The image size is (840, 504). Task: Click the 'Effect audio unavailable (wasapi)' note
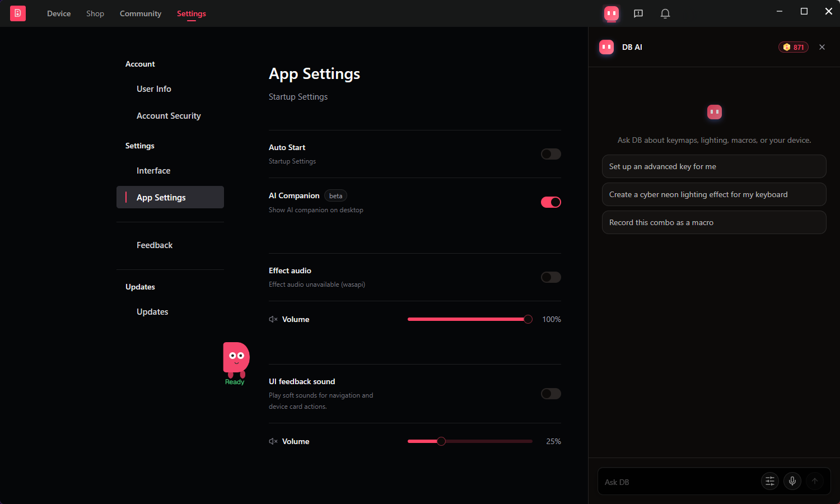pos(317,284)
